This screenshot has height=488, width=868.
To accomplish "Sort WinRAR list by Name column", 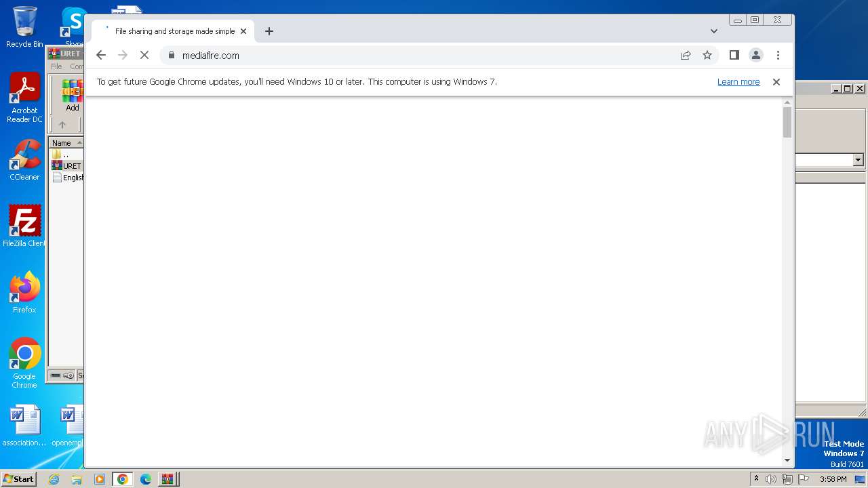I will (66, 143).
